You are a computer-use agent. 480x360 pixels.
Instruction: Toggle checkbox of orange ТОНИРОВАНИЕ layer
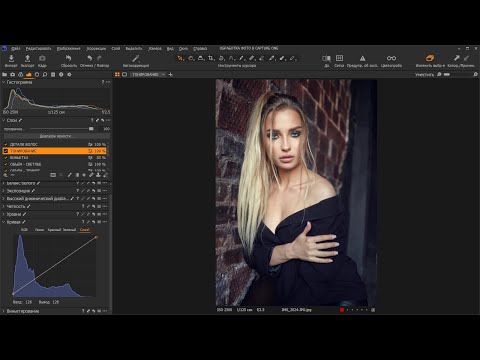point(6,151)
